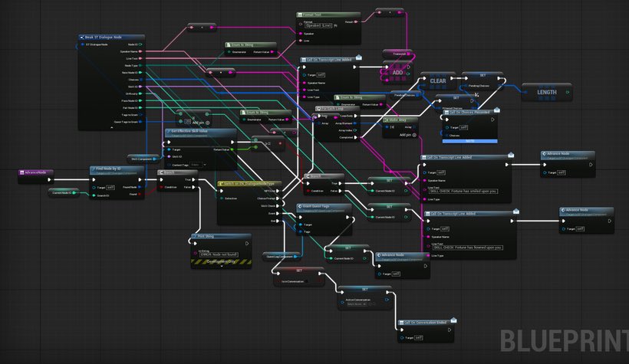Click envelope icon on Call On Conversation Ended node

pyautogui.click(x=453, y=320)
